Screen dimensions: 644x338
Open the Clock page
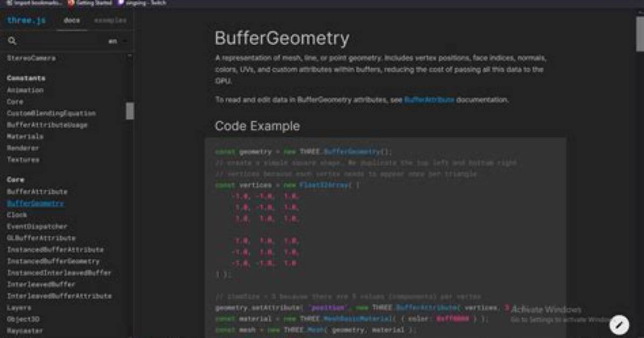[17, 215]
